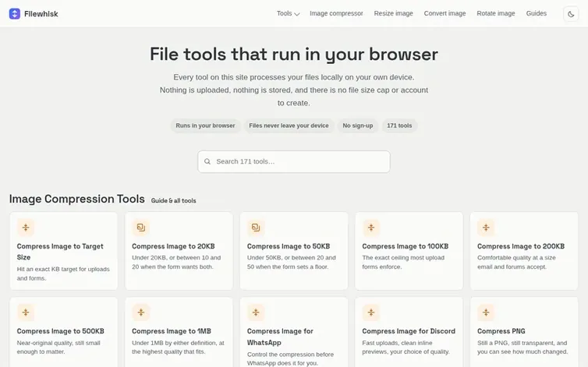Viewport: 588px width, 367px height.
Task: Click text Comfortable quality at a size
Action: coord(516,262)
